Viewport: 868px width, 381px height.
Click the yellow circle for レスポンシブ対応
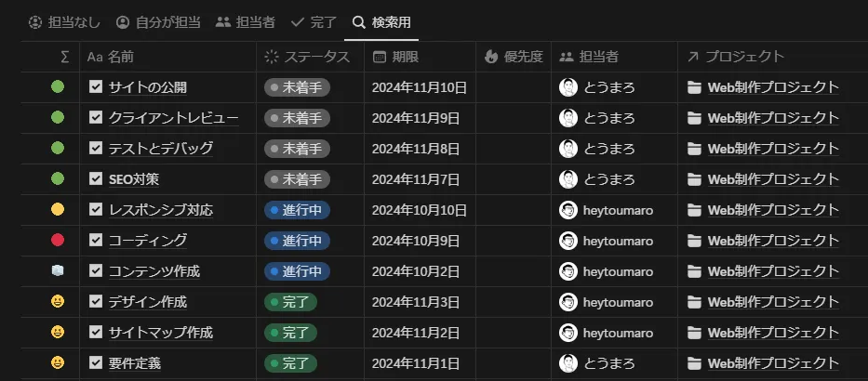pos(58,210)
